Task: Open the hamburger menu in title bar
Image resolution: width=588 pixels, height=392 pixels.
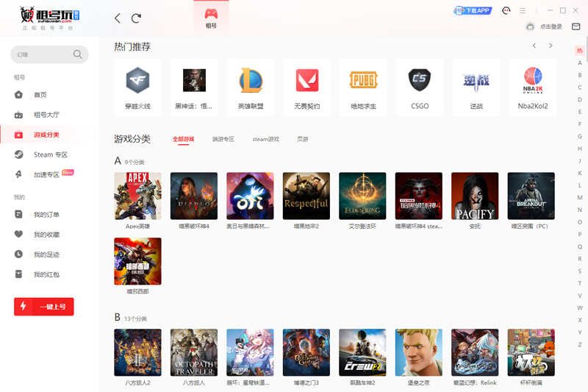Action: 523,10
